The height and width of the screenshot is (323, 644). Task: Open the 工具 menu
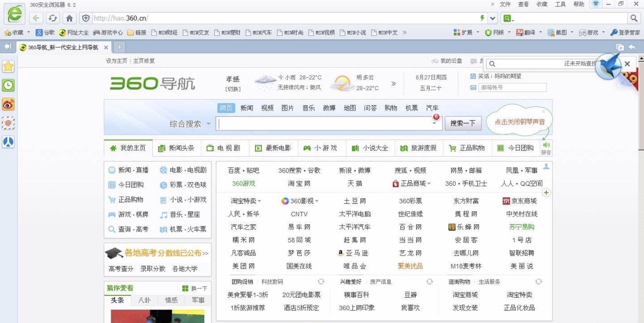click(x=560, y=4)
